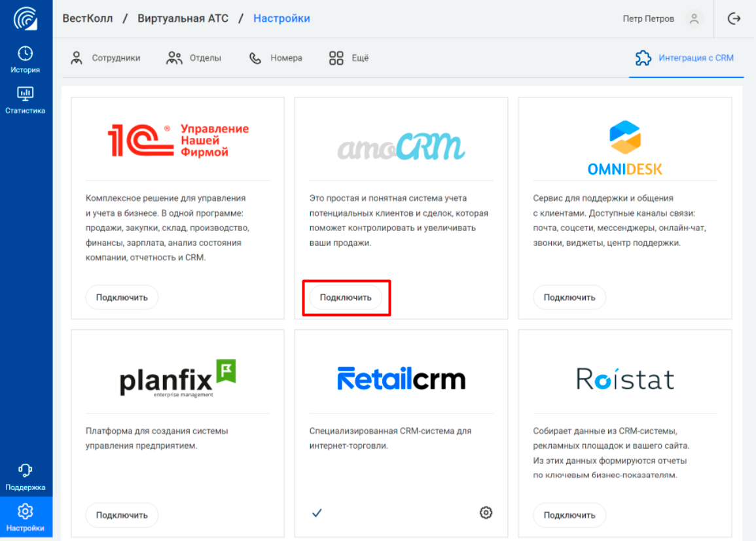Click Подключить for 1C Управление Нашей Фирмой

coord(122,297)
